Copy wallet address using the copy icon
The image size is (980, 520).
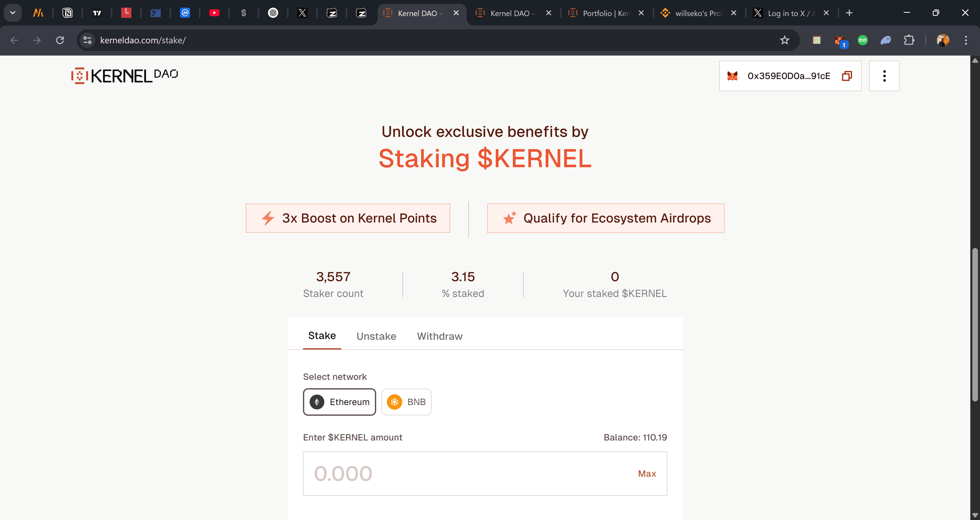coord(847,76)
